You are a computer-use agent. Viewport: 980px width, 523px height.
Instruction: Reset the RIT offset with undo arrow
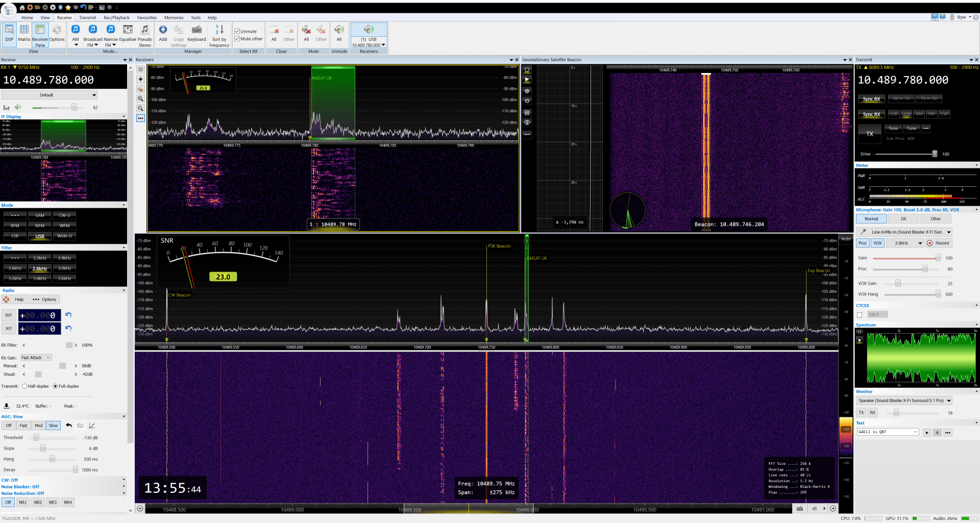point(68,315)
